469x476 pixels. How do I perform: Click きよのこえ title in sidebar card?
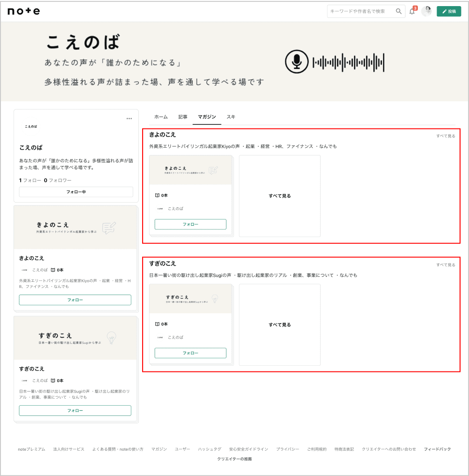pos(31,258)
